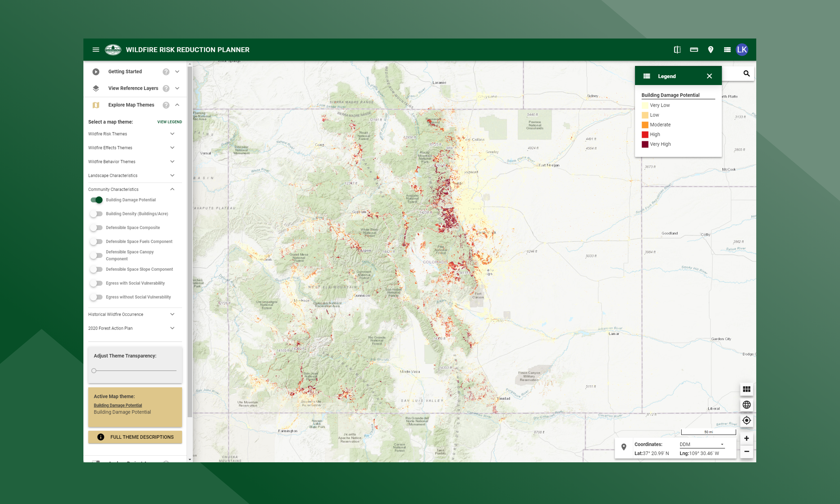840x504 pixels.
Task: Select the Historical Wildfire Occurrence category
Action: tap(116, 315)
